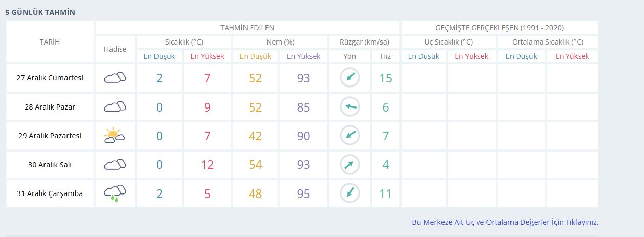The height and width of the screenshot is (237, 644).
Task: Click the wind direction arrow for 29 Aralık
Action: coord(350,136)
